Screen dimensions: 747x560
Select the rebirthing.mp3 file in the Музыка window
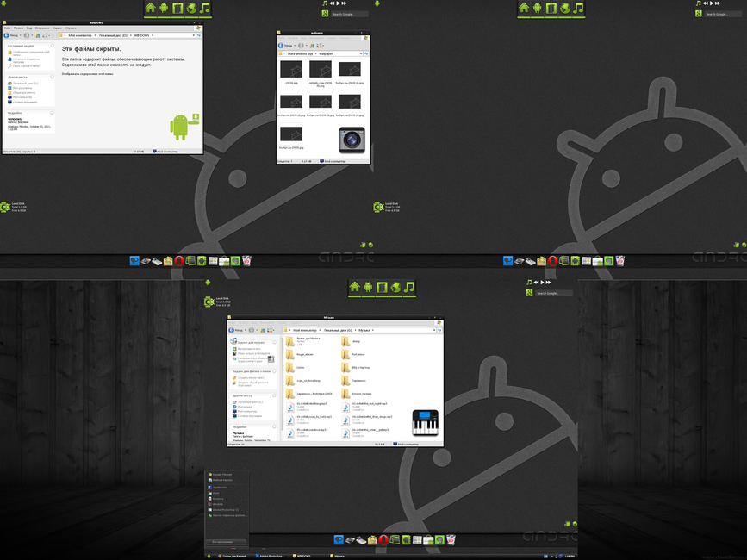point(306,406)
